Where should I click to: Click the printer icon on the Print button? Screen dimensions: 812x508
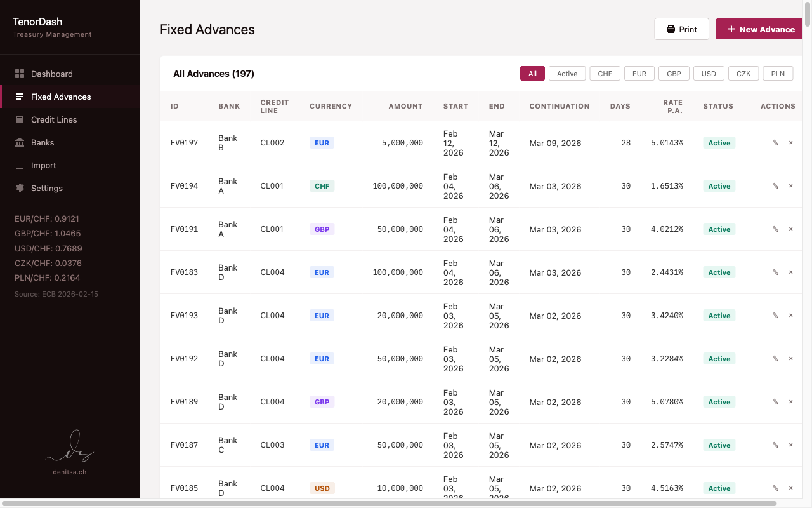(x=670, y=29)
